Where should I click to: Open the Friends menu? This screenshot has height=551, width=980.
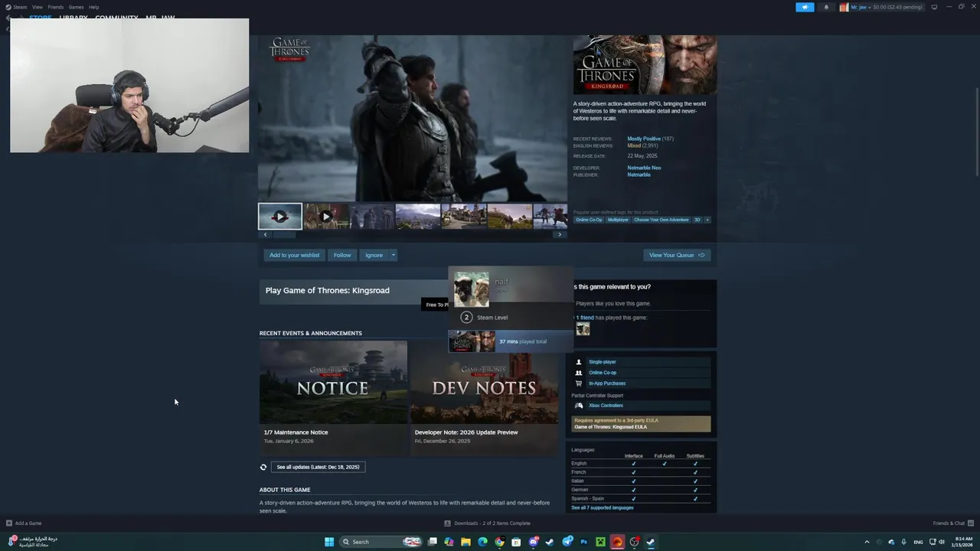tap(55, 7)
